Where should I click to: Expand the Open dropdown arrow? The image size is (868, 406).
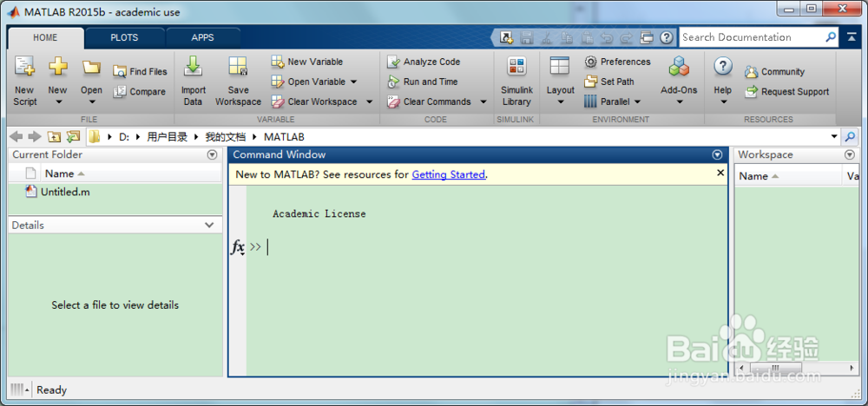[x=92, y=101]
